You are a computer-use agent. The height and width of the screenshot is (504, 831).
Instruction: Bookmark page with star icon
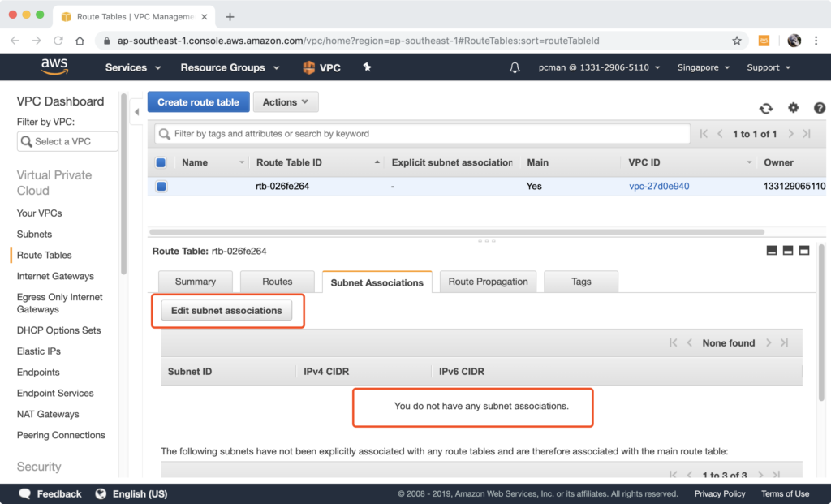click(x=736, y=41)
